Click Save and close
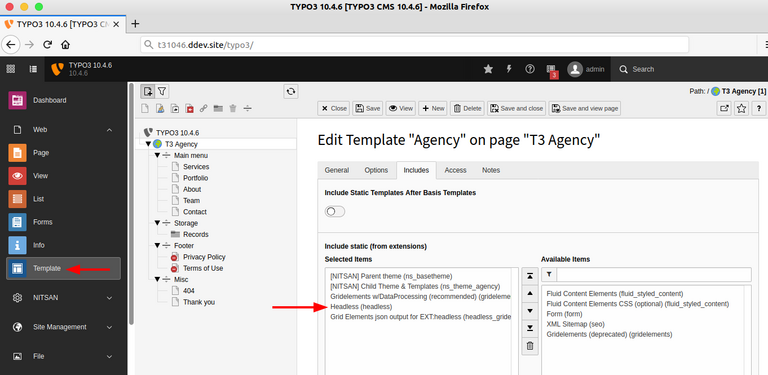Viewport: 768px width, 375px height. point(516,109)
